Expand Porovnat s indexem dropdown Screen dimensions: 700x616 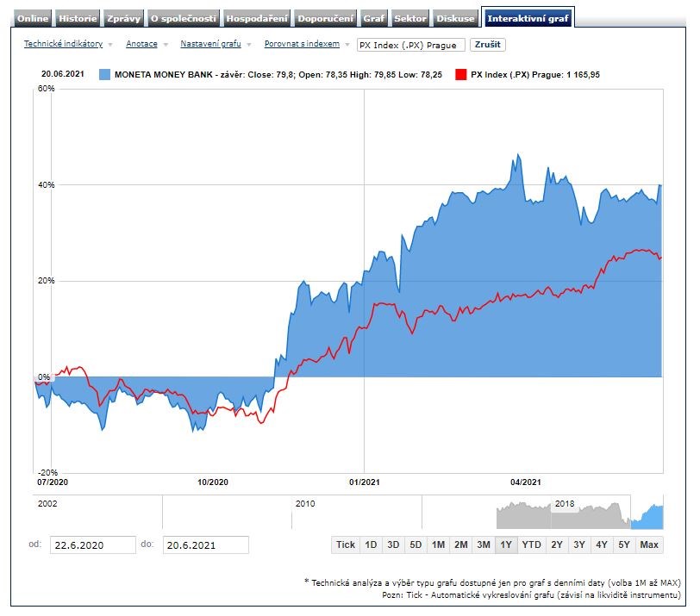tap(302, 44)
